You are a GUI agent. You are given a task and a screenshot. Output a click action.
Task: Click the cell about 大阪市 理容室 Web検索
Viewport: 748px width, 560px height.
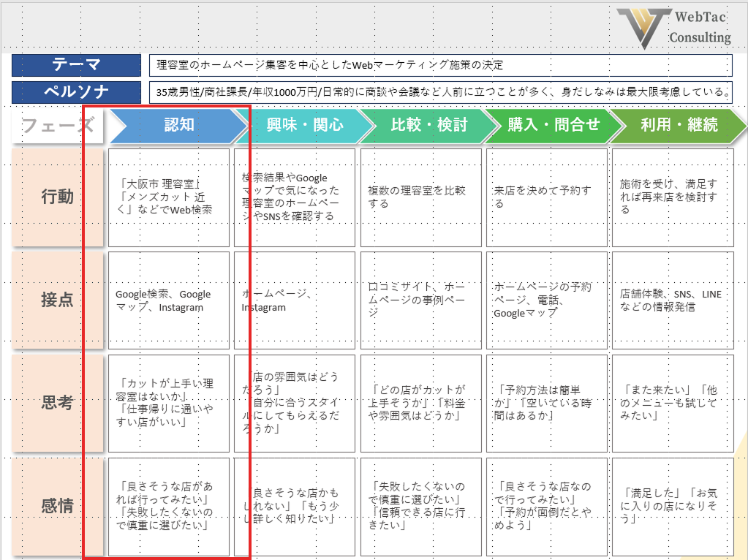pyautogui.click(x=168, y=197)
